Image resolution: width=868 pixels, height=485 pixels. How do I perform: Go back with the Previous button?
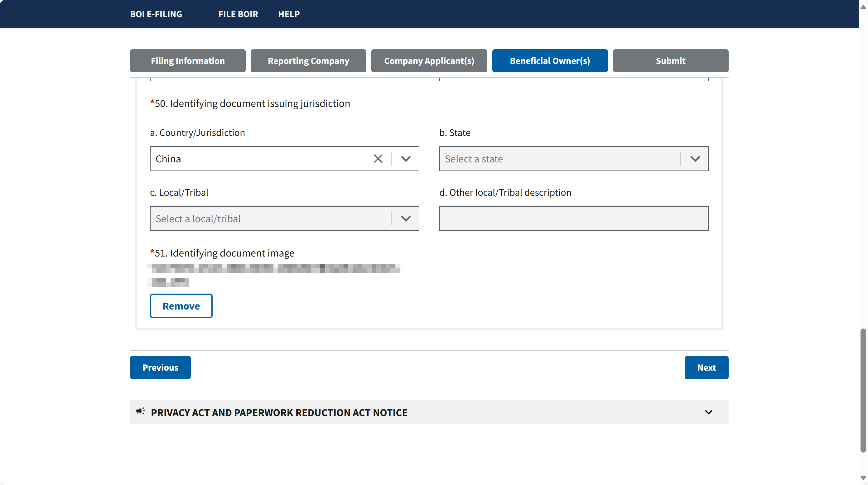(x=160, y=367)
